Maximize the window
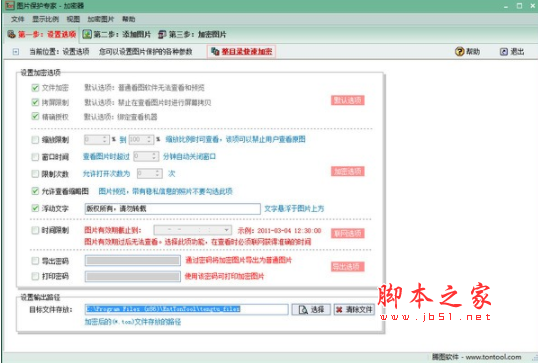This screenshot has width=538, height=363. coord(519,6)
